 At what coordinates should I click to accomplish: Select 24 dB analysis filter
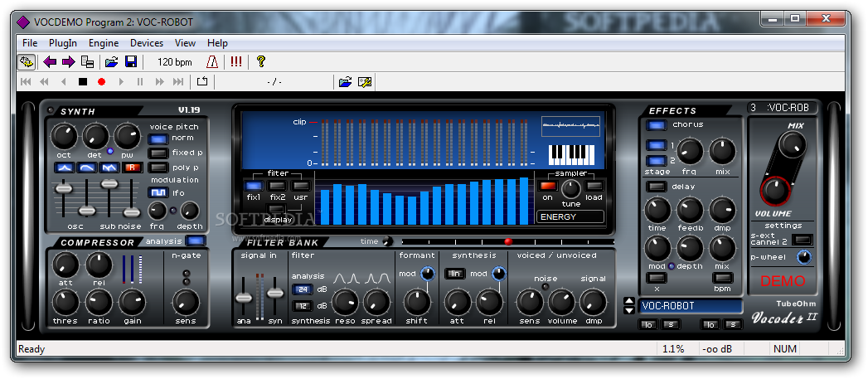(x=303, y=289)
